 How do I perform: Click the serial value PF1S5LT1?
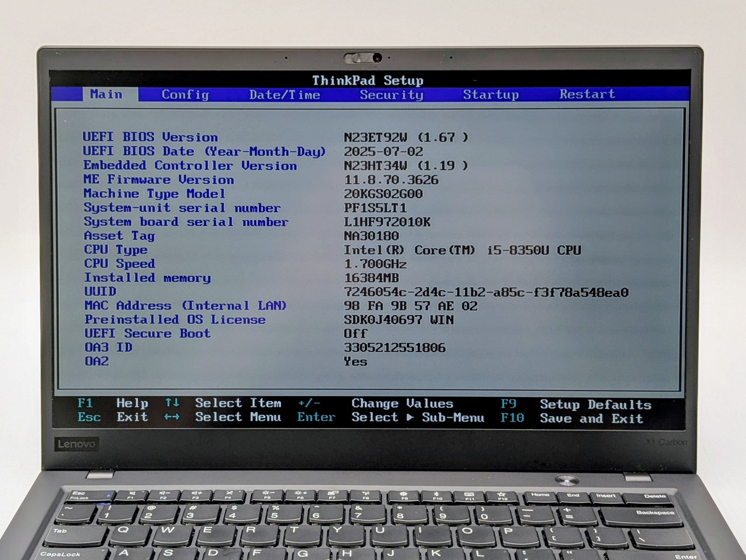(x=375, y=207)
